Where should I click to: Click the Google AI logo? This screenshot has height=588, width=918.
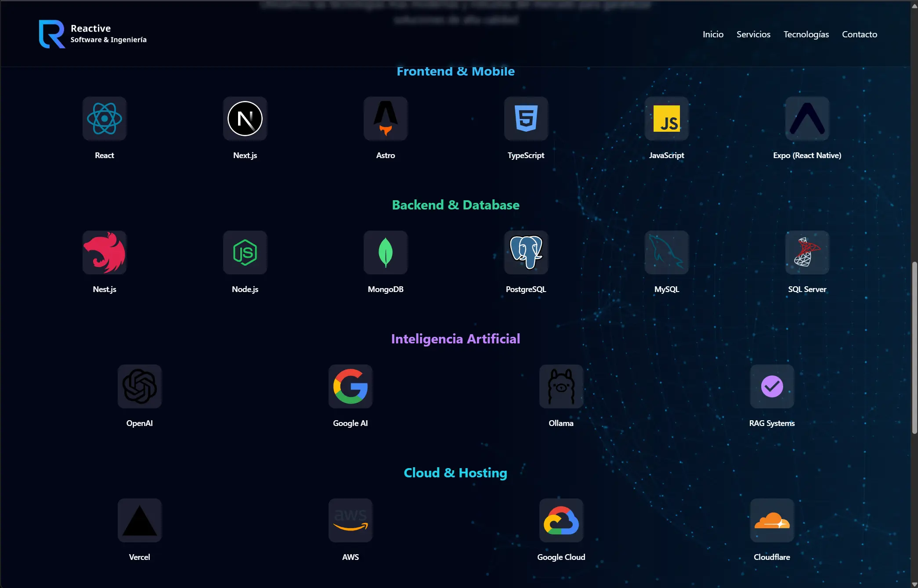coord(351,386)
